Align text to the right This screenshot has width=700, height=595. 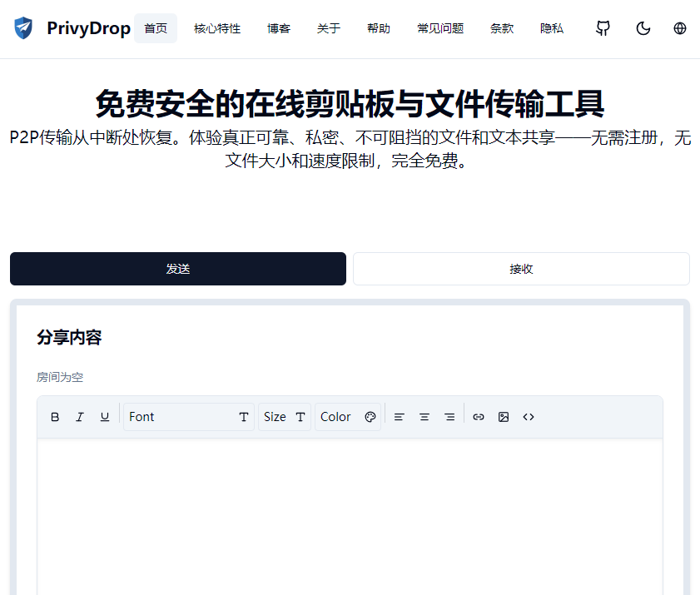[449, 417]
